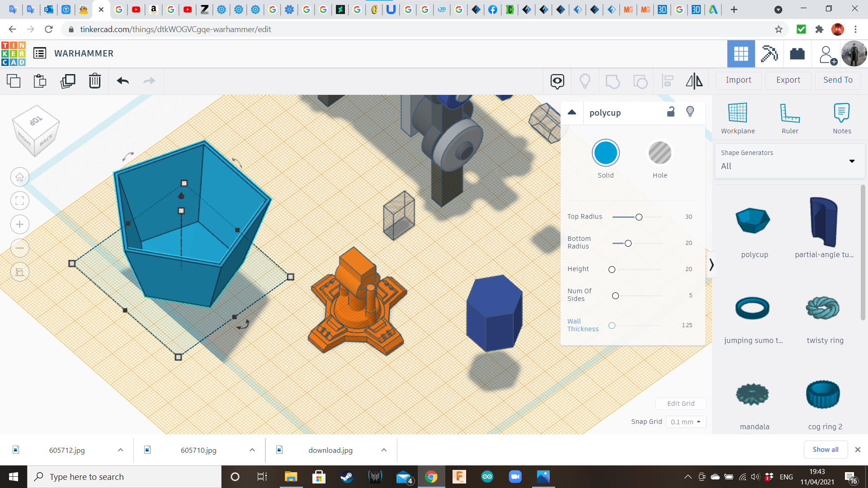
Task: Open the Mirror tool
Action: click(694, 81)
